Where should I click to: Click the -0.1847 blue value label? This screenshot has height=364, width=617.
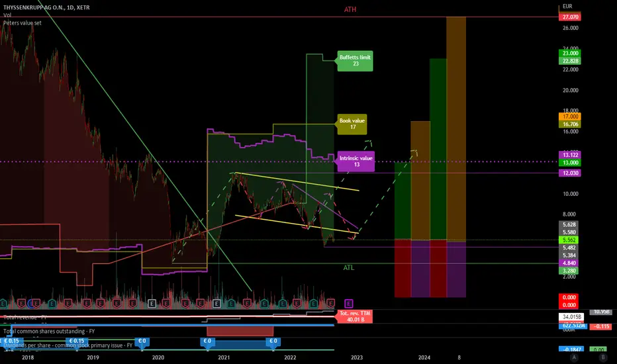click(x=571, y=349)
